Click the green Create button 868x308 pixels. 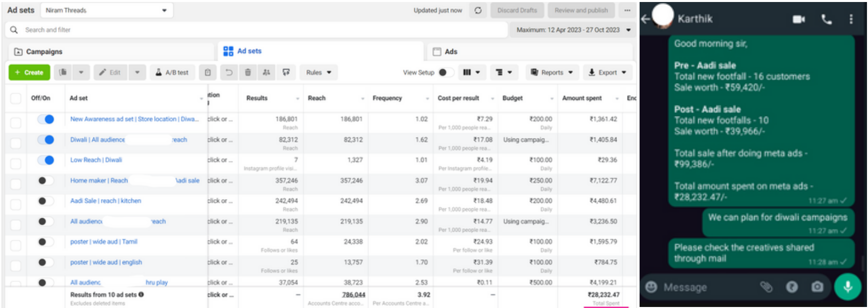tap(29, 72)
